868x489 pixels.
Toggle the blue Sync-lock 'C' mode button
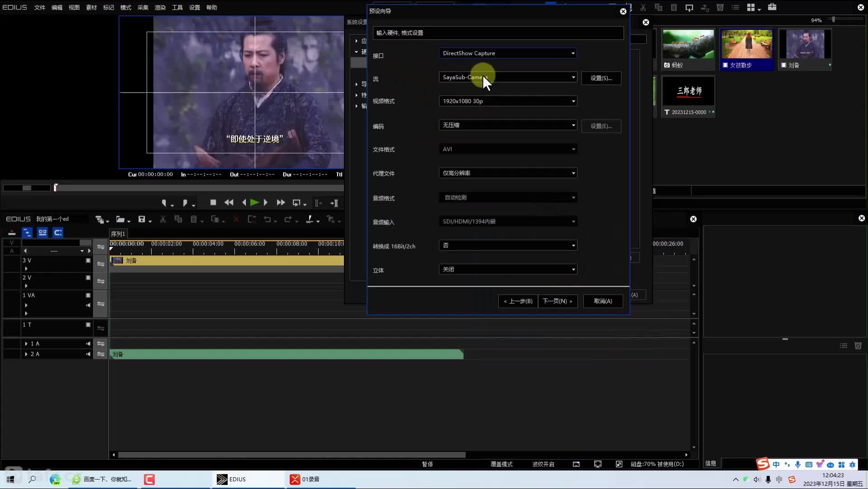click(58, 233)
